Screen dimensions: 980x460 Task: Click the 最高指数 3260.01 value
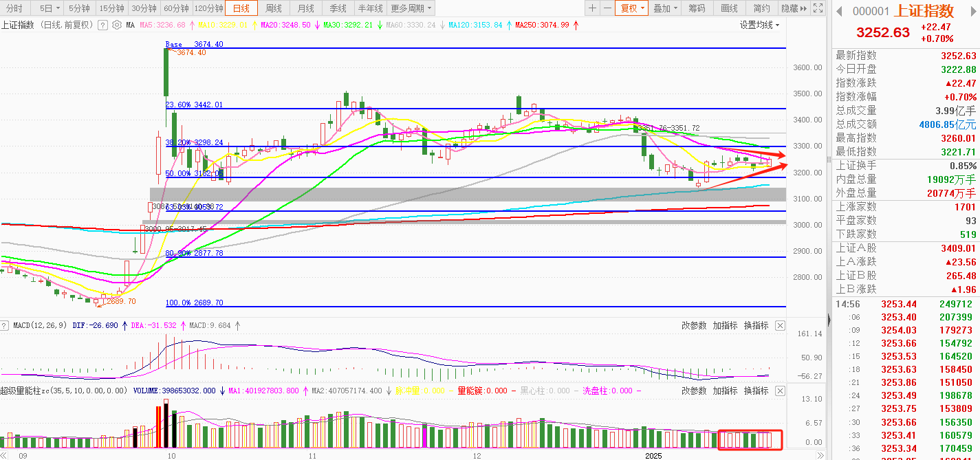coord(959,138)
